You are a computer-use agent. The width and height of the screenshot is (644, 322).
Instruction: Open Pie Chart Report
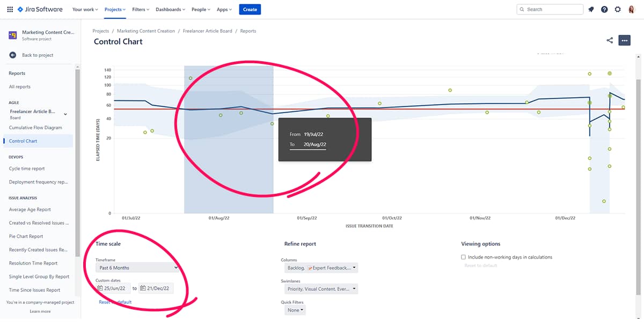[x=26, y=236]
